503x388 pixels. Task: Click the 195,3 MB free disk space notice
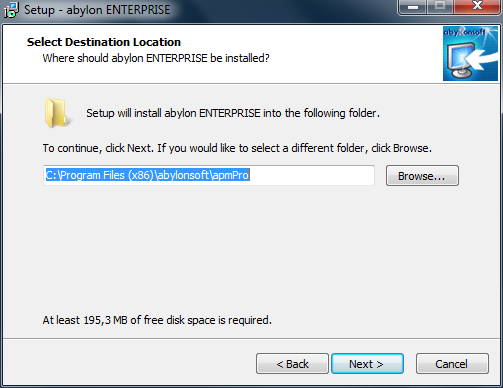(157, 320)
